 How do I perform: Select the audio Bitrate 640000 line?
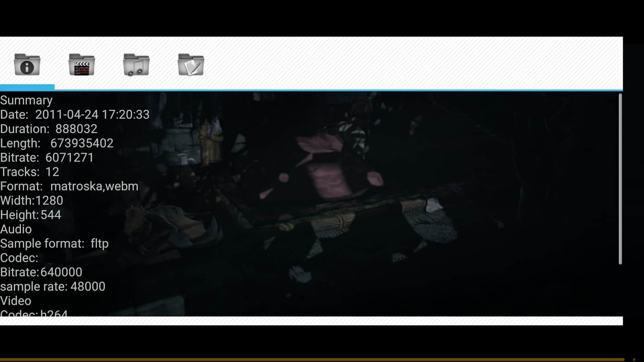(41, 272)
